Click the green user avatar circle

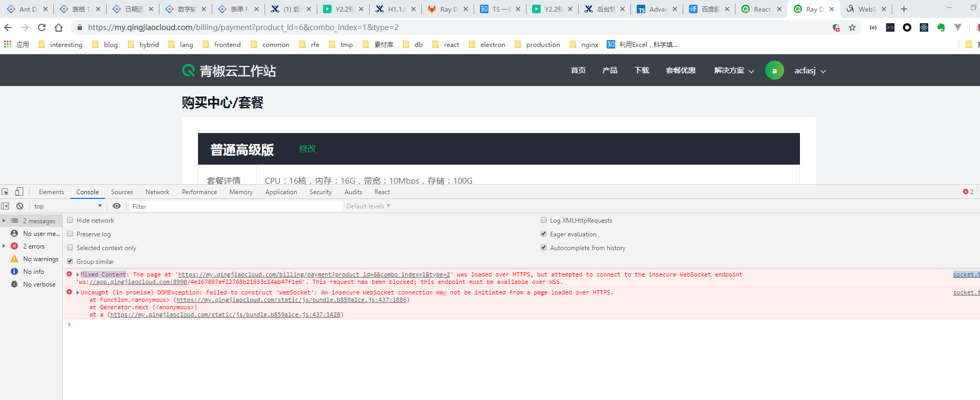775,70
